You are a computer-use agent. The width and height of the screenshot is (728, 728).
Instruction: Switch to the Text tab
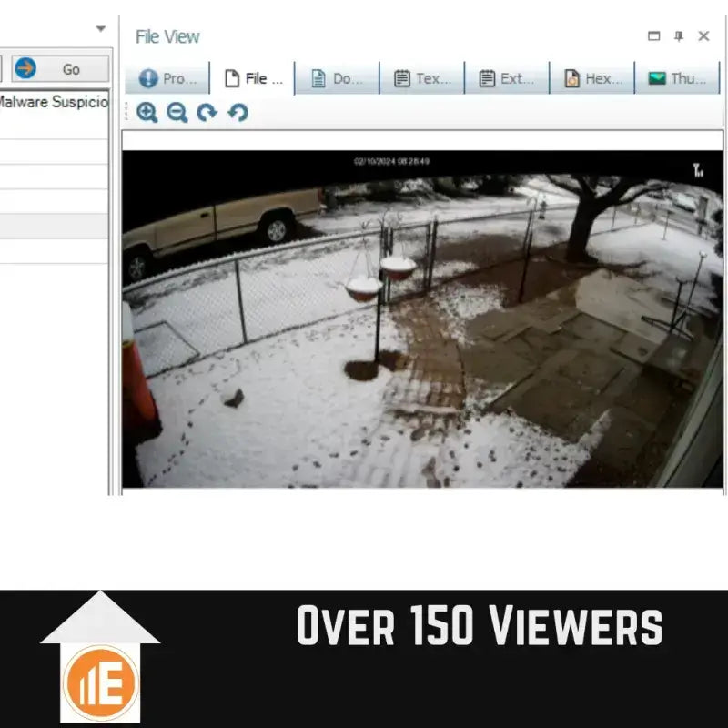[421, 78]
